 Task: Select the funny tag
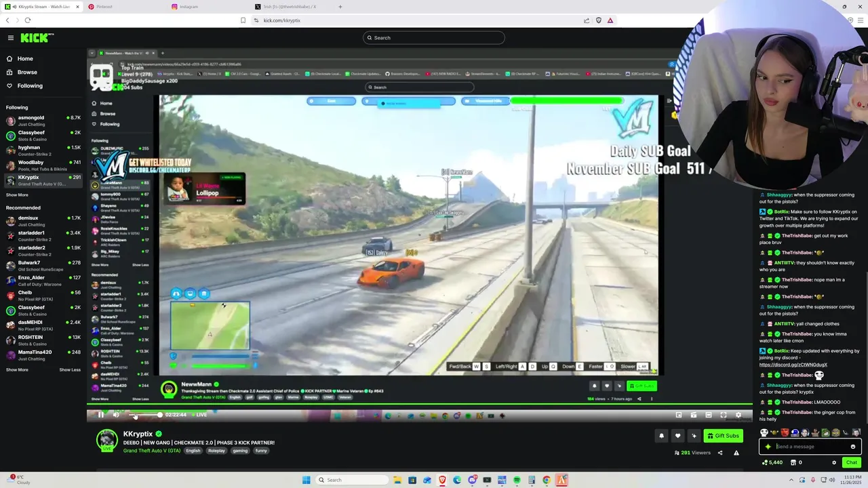[x=261, y=451]
